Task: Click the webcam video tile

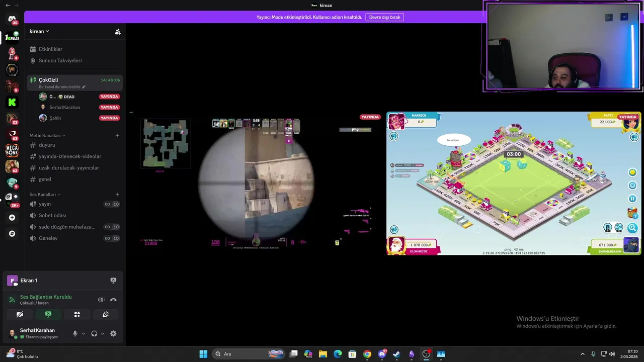Action: 563,46
